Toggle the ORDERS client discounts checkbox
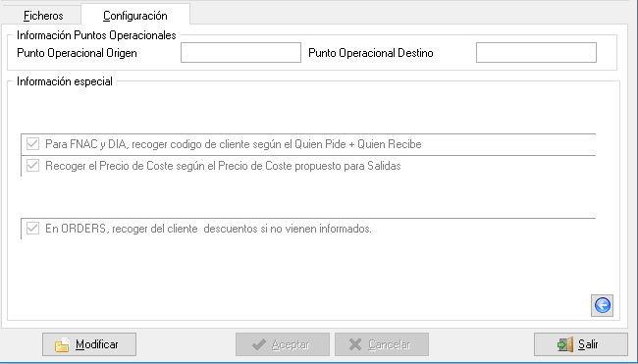The width and height of the screenshot is (638, 364). 32,229
